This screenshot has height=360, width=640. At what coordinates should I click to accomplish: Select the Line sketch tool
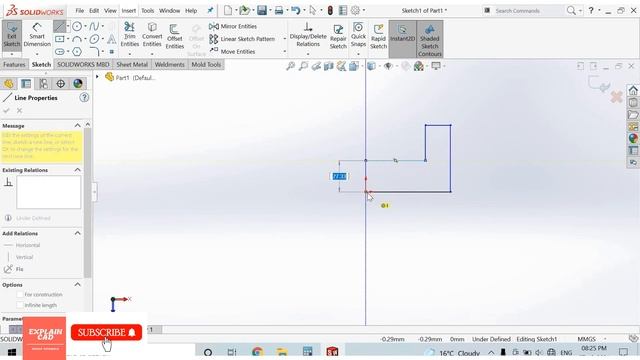[60, 27]
